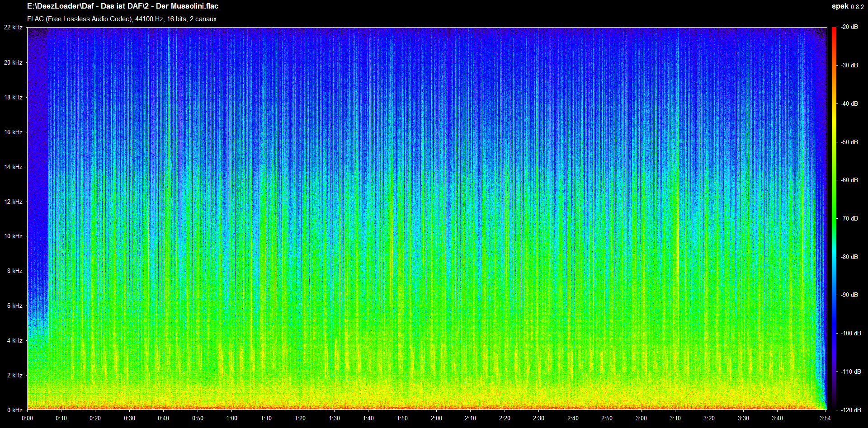Click the 1:30 time axis label

pos(334,418)
